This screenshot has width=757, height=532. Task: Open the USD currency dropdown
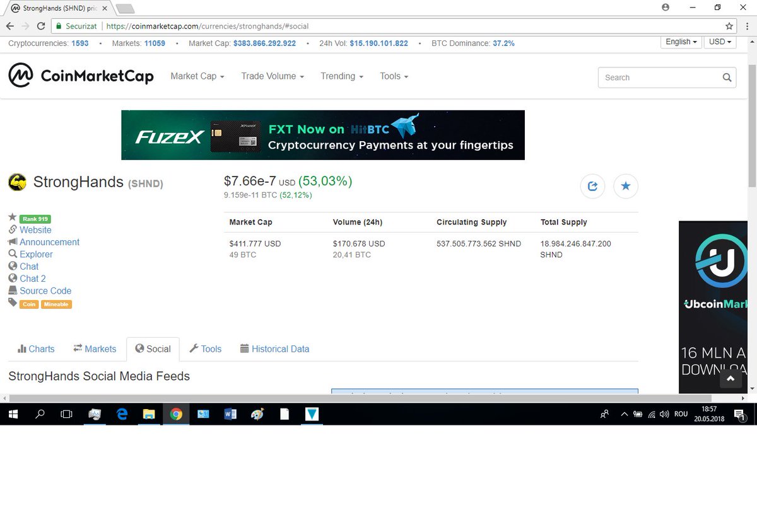(720, 42)
